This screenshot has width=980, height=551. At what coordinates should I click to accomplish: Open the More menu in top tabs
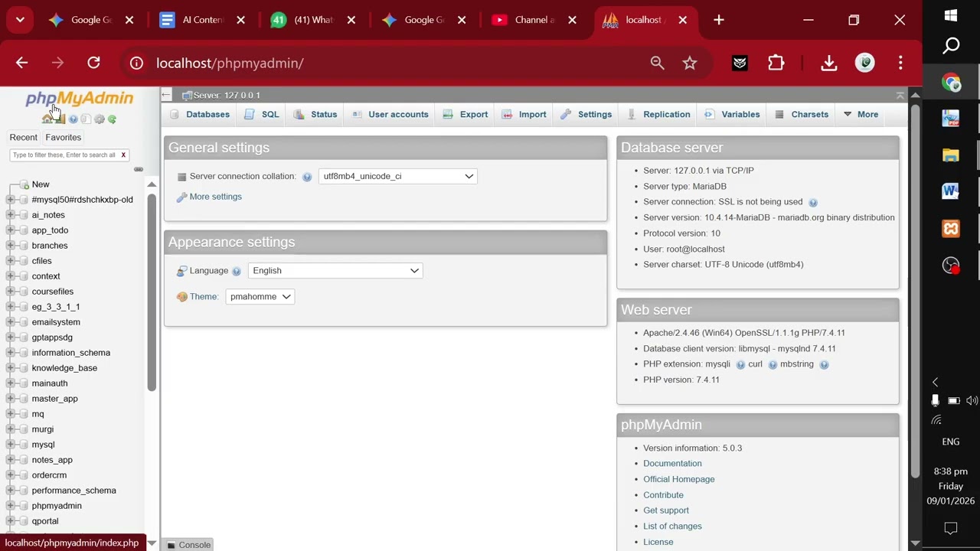(x=860, y=115)
